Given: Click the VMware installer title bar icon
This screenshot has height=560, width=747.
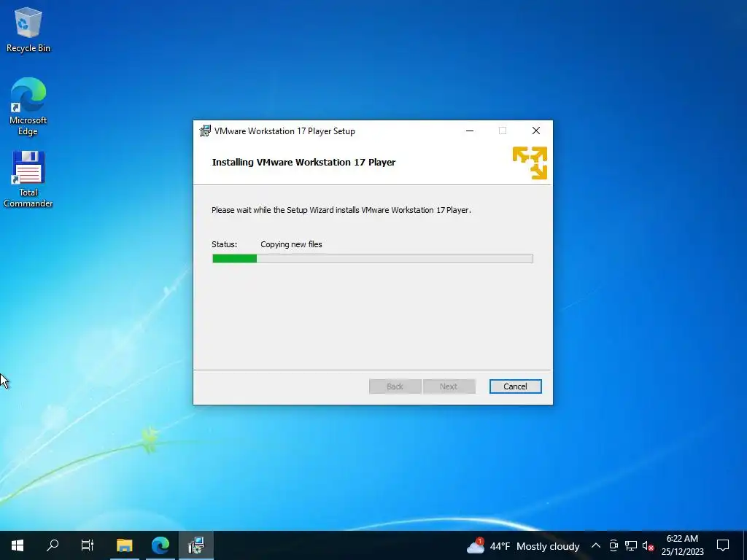Looking at the screenshot, I should [205, 131].
